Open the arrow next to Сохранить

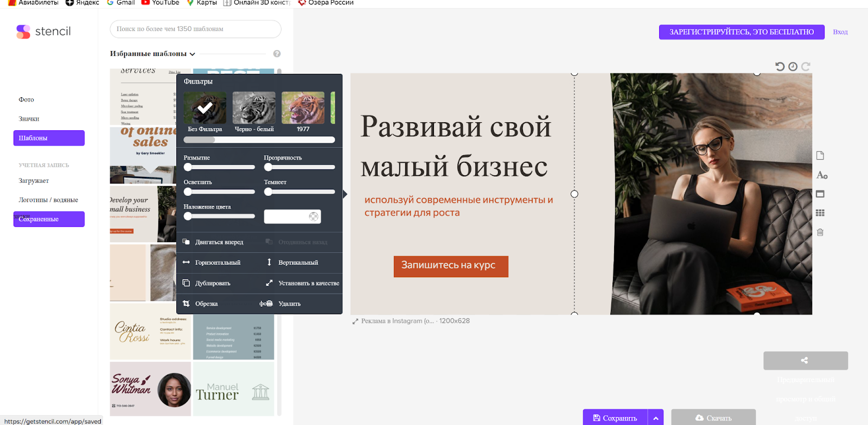tap(655, 418)
